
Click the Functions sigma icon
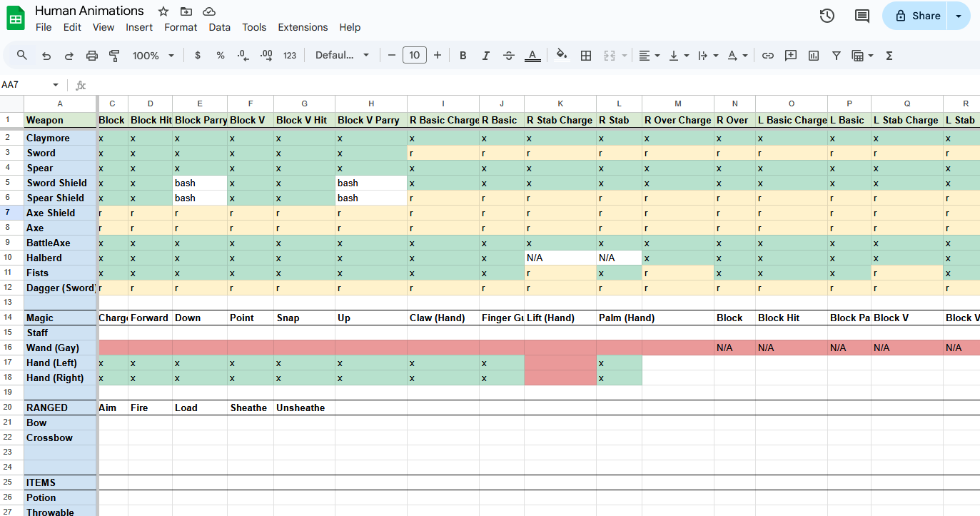[x=889, y=55]
